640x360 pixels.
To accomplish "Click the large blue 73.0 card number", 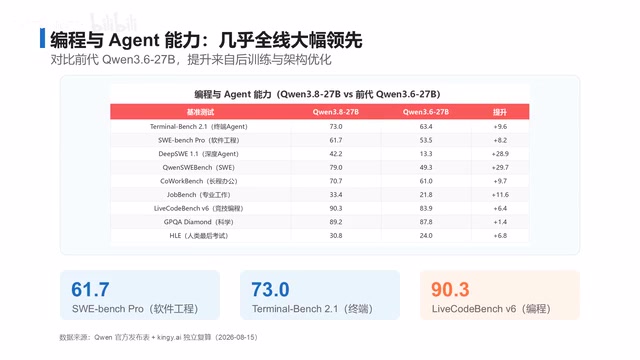I will coord(270,289).
